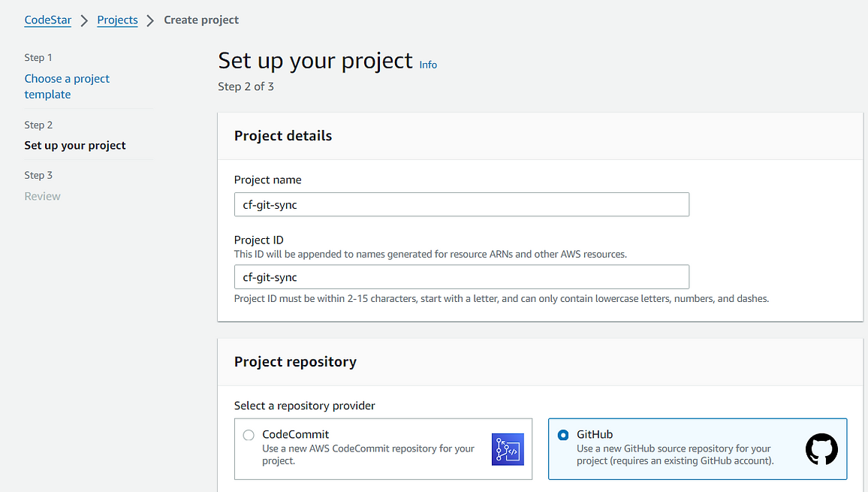Click the 'Use a new AWS CodeCommit repository' description

point(368,454)
